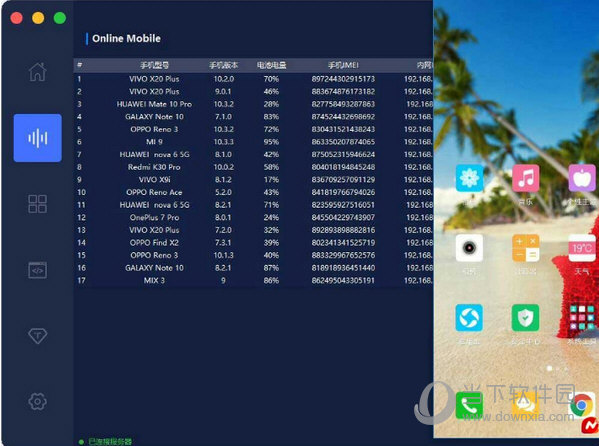The image size is (599, 446).
Task: Launch Chrome from the phone dock
Action: point(582,405)
